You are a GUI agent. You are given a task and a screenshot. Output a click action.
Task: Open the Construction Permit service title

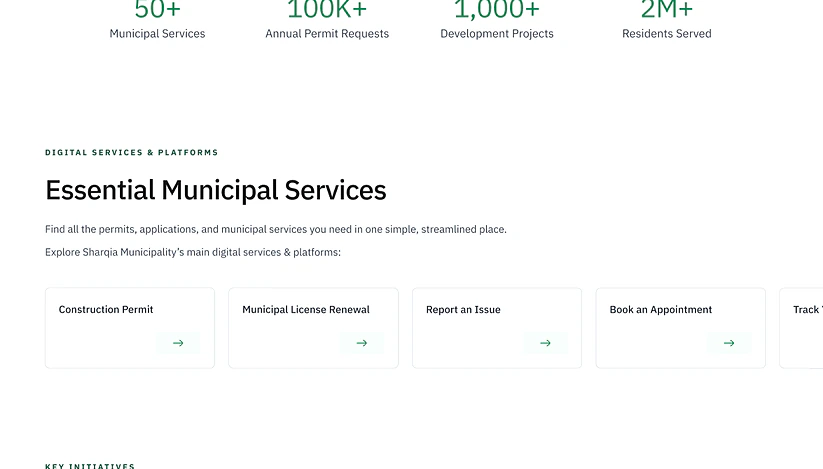click(x=106, y=310)
